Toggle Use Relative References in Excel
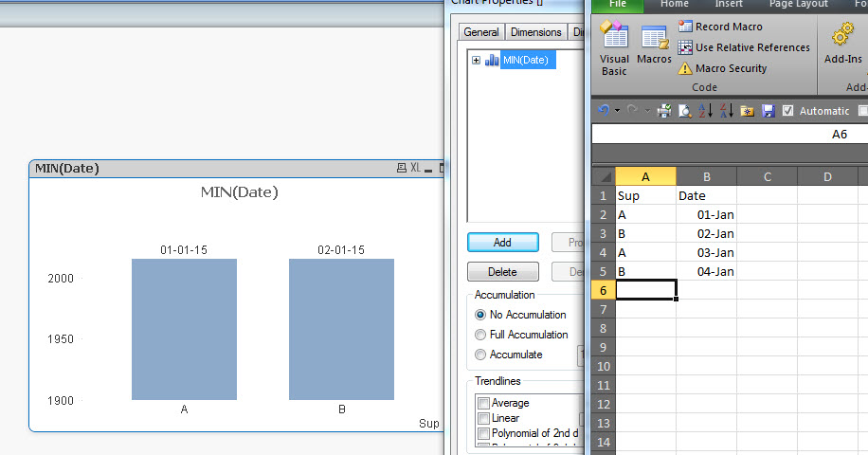The width and height of the screenshot is (868, 455). click(744, 47)
